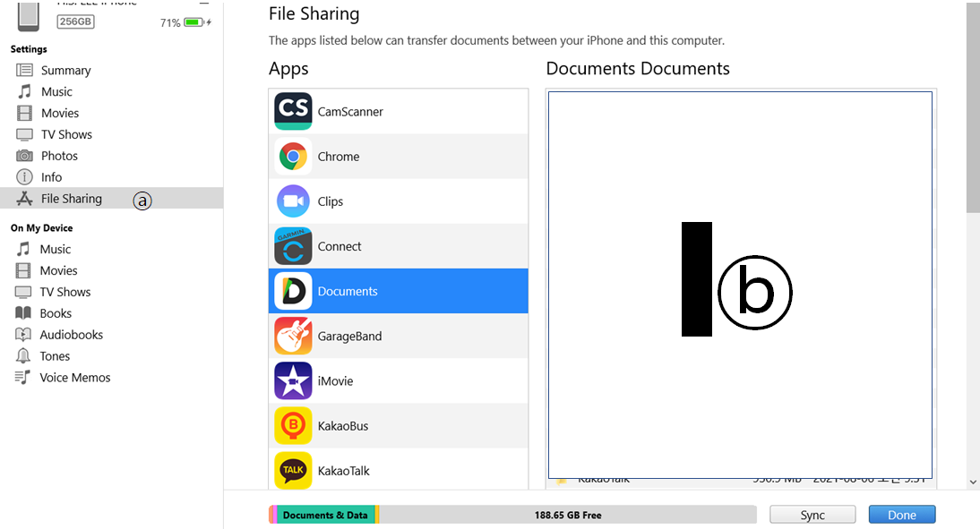
Task: Select Connect in the Apps list
Action: (398, 246)
